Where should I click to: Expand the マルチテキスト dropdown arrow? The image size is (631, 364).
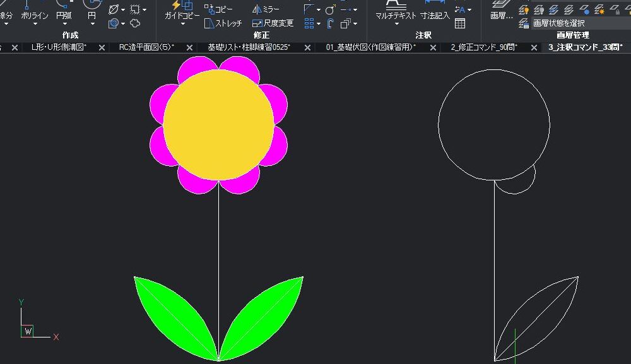(396, 24)
